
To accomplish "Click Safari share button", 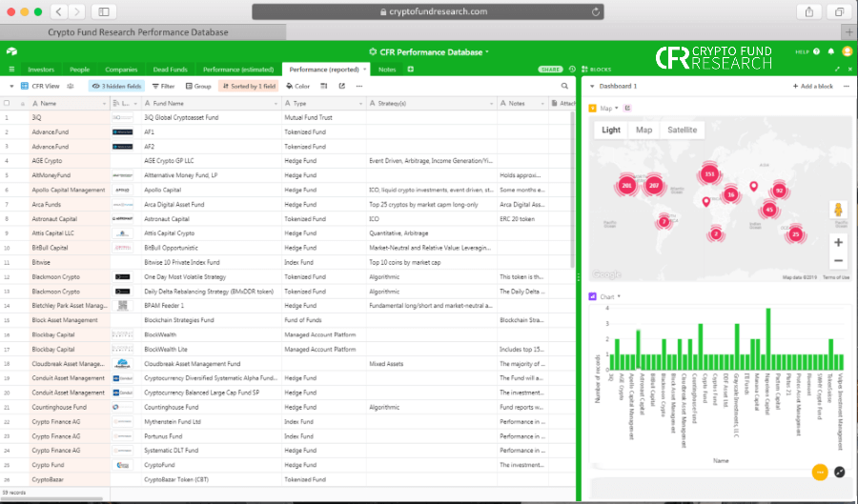I will point(809,11).
